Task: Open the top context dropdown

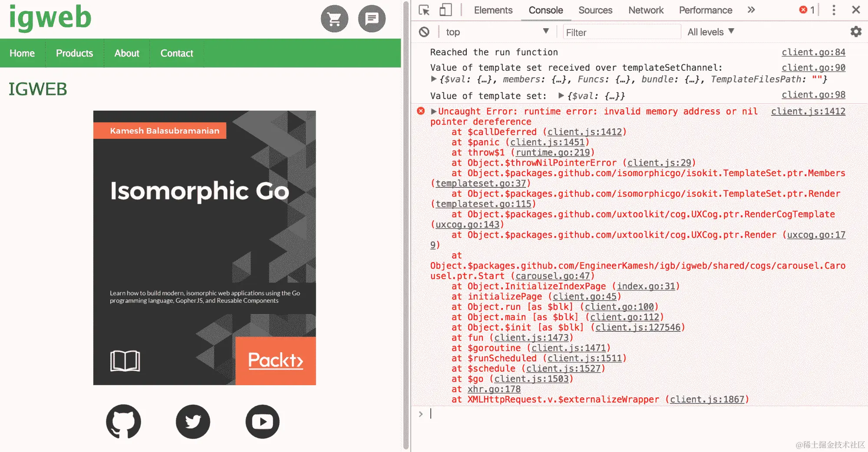Action: 498,32
